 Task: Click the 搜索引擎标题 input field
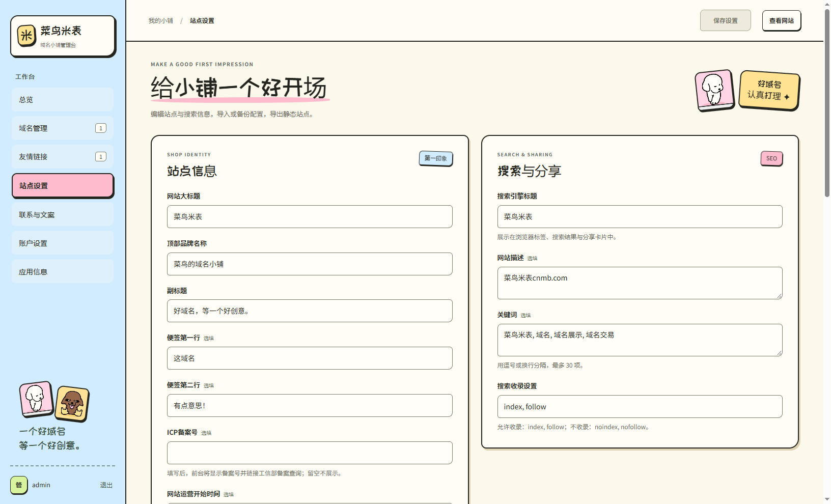640,216
